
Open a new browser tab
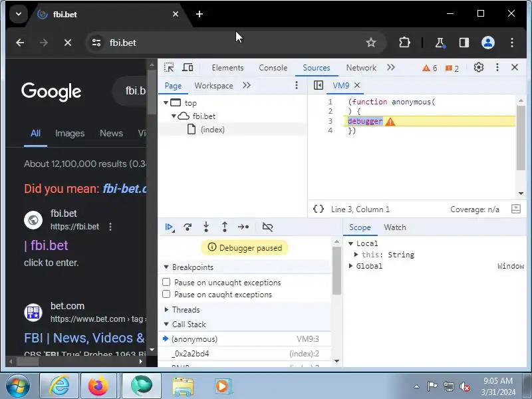point(199,14)
